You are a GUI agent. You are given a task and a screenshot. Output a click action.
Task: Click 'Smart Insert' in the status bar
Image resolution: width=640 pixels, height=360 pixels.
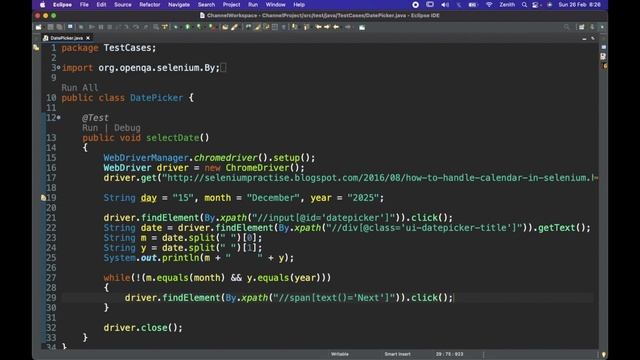coord(397,354)
